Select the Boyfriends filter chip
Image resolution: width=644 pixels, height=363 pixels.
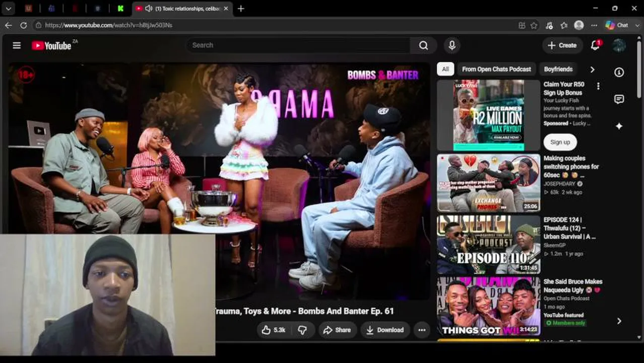pyautogui.click(x=558, y=69)
